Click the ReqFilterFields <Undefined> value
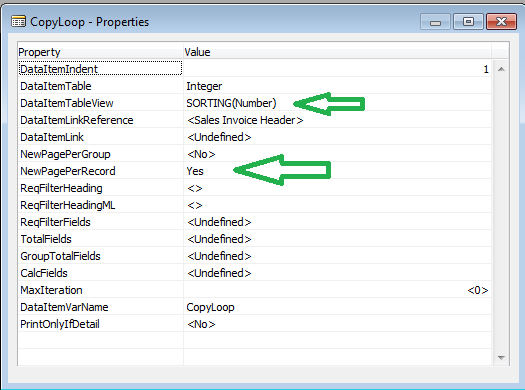Viewport: 525px width, 390px height. pyautogui.click(x=219, y=222)
